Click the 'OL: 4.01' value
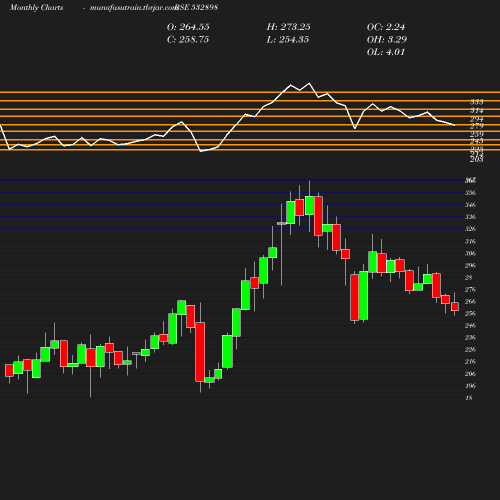500x500 pixels. tap(386, 52)
